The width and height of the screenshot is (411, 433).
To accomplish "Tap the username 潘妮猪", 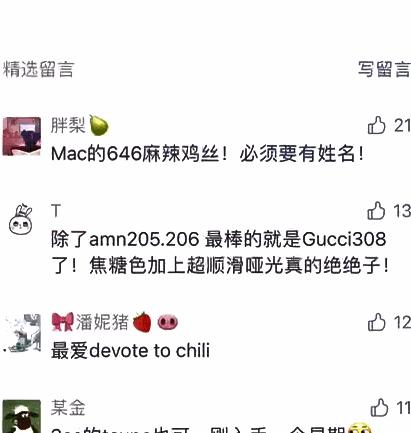I will [102, 322].
